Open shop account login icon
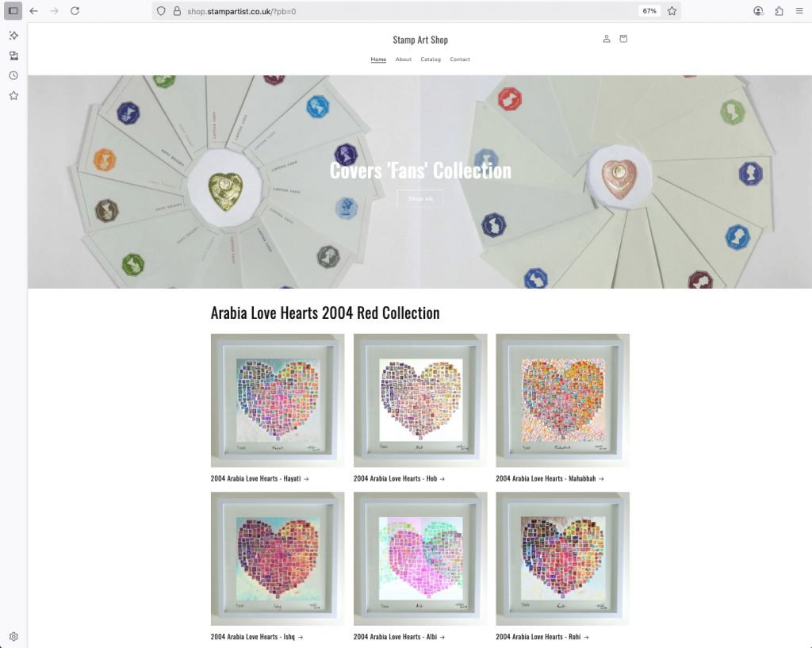This screenshot has height=648, width=812. pos(607,39)
